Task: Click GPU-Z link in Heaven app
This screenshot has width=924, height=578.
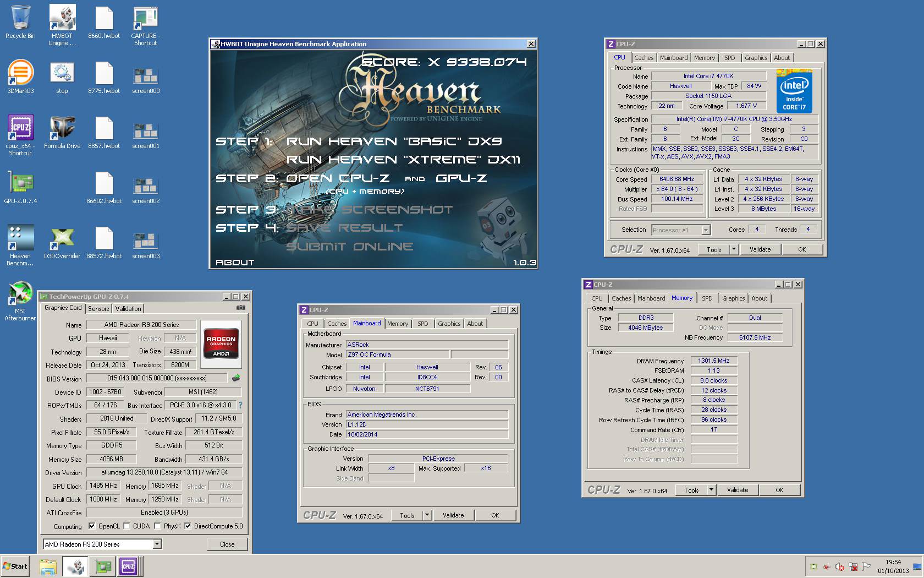Action: pos(461,178)
